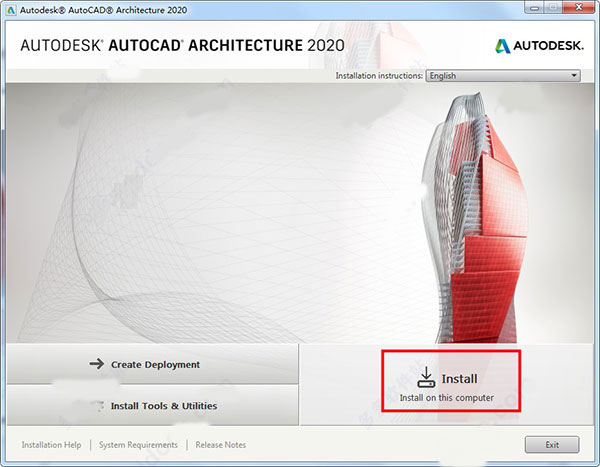Click the Autodesk logo in the header

click(x=540, y=46)
